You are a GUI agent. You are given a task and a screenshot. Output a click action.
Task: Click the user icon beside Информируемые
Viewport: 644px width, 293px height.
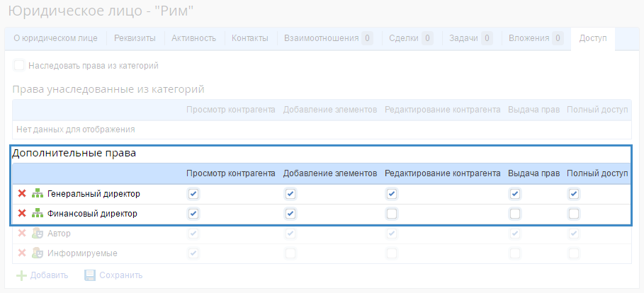(x=38, y=253)
